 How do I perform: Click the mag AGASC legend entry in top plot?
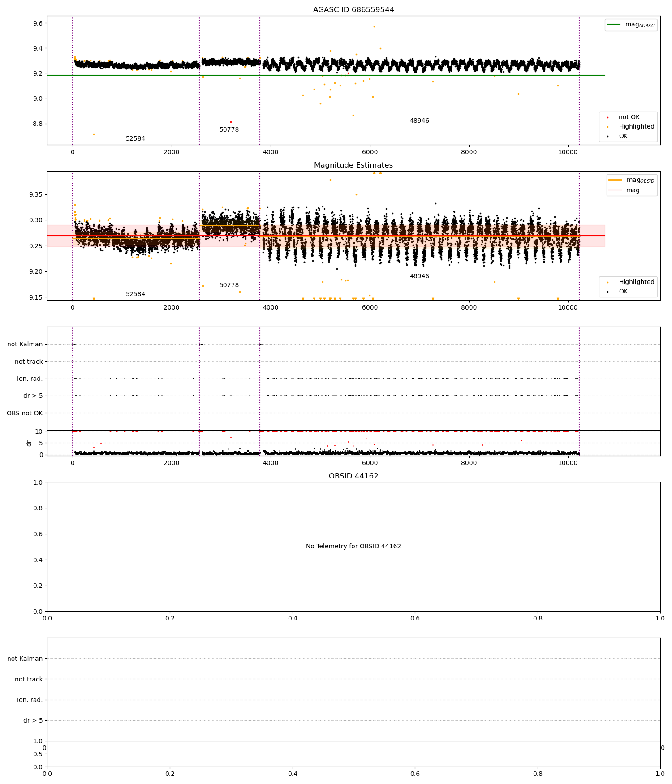point(631,25)
